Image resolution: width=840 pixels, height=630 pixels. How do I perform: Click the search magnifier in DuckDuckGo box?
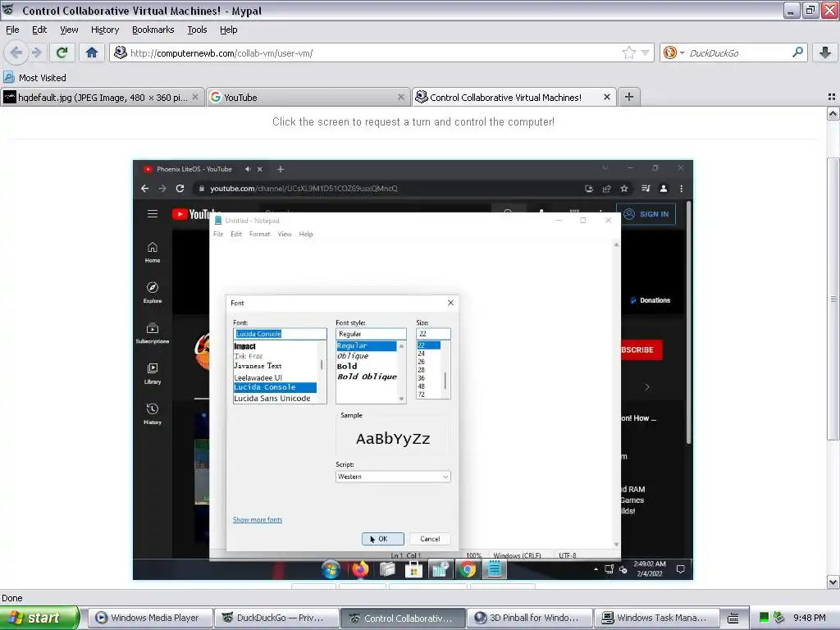[x=797, y=52]
